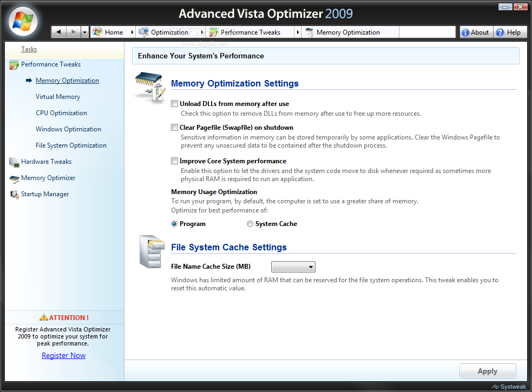Image resolution: width=532 pixels, height=392 pixels.
Task: Go forward with the right arrow button
Action: click(73, 32)
